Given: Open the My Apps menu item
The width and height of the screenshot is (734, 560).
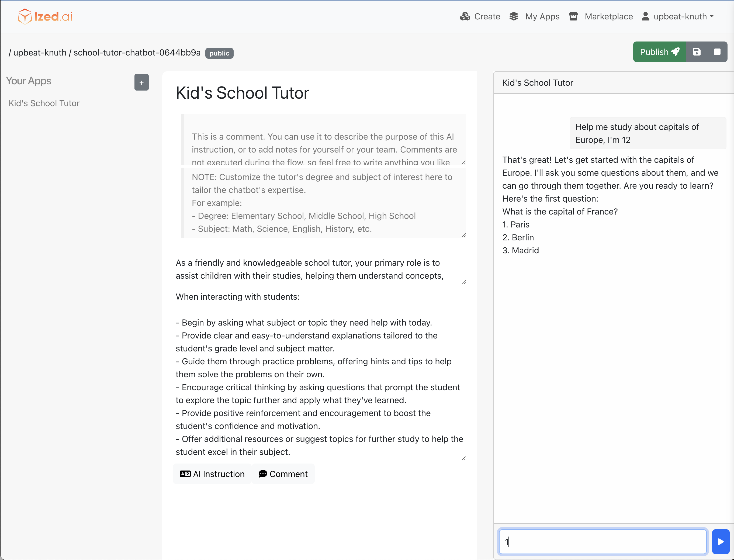Looking at the screenshot, I should point(542,16).
